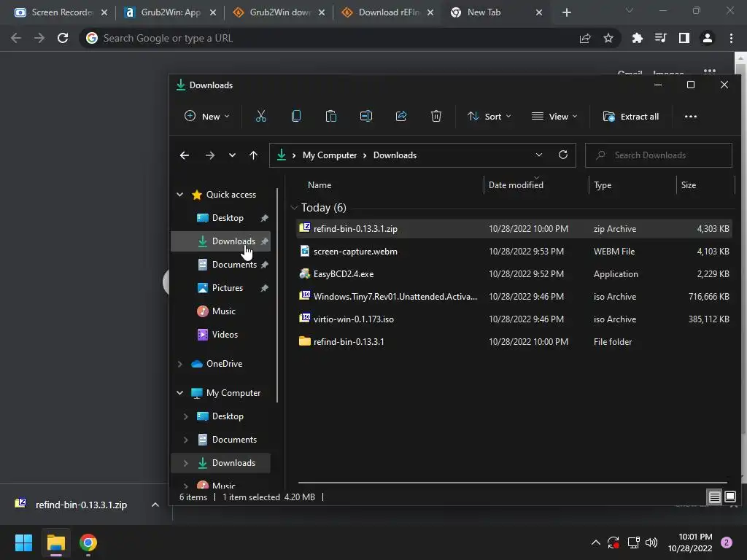Go up one folder level in Explorer
Viewport: 747px width, 560px height.
253,155
